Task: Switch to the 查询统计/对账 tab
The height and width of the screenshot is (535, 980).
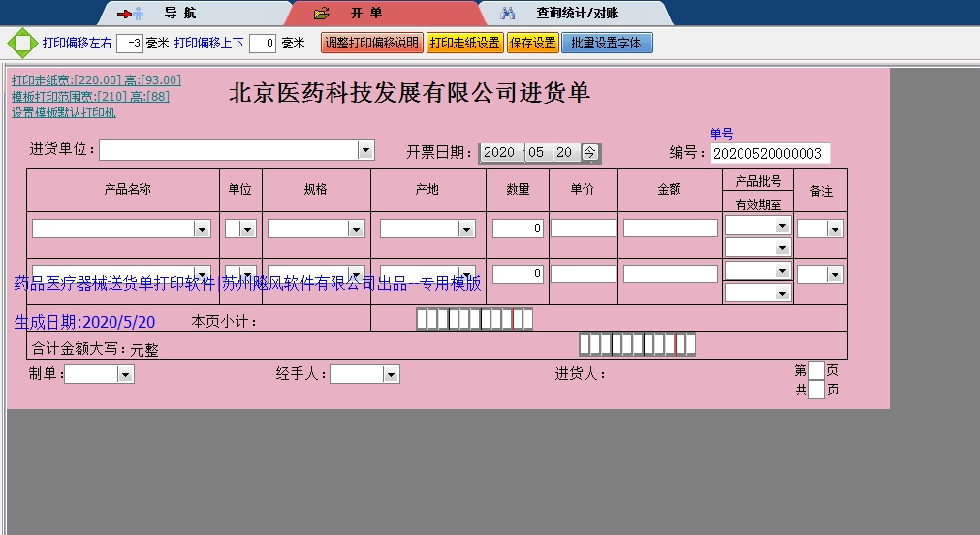Action: click(x=577, y=14)
